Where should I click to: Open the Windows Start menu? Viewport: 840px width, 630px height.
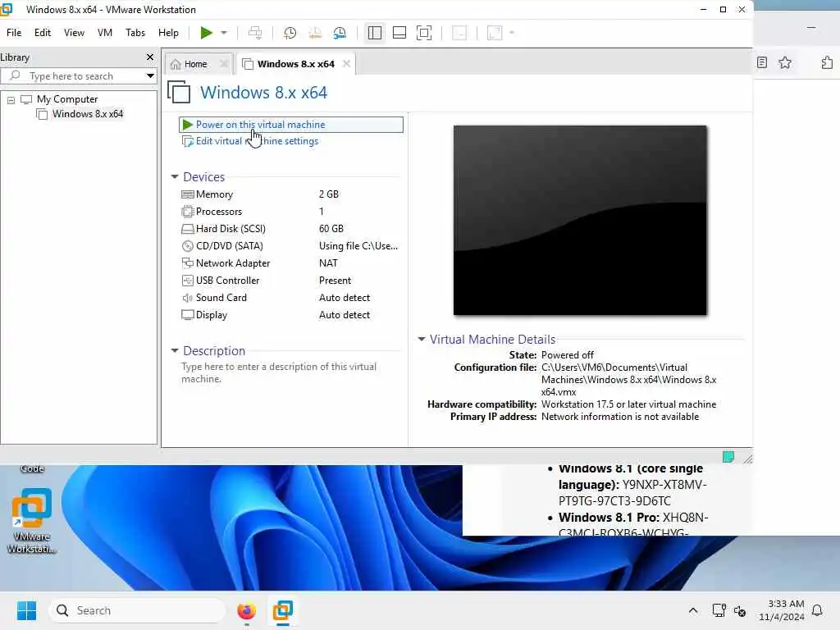[x=27, y=610]
